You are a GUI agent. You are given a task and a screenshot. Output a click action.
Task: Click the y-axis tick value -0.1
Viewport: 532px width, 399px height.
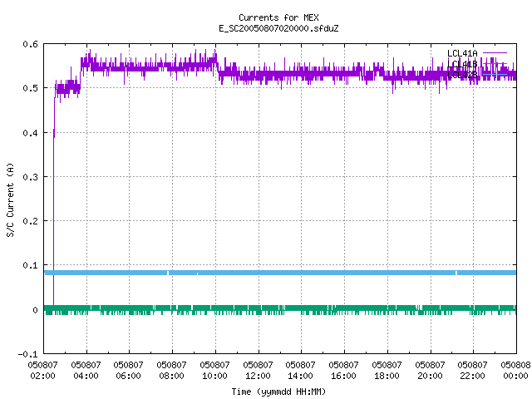pos(27,354)
